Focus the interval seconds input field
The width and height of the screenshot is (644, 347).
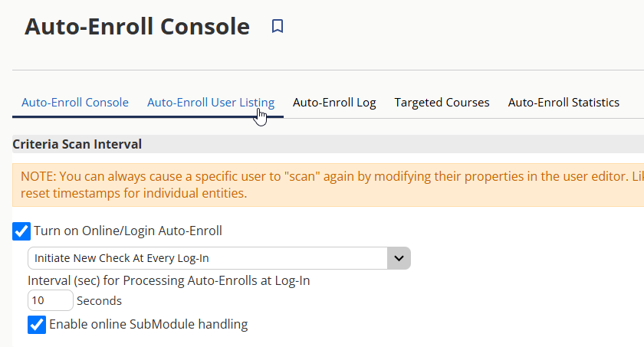tap(51, 300)
